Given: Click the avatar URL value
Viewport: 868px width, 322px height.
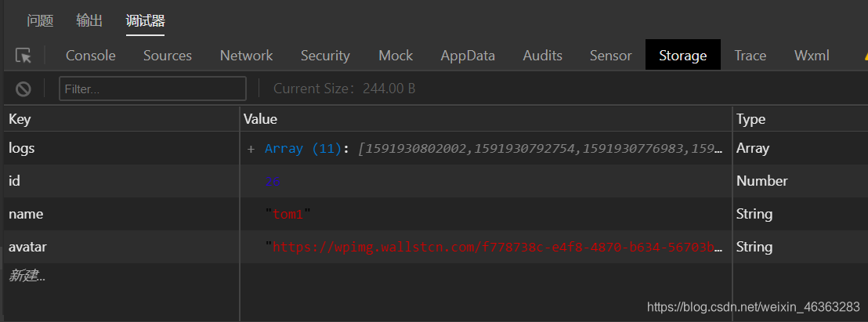Looking at the screenshot, I should (494, 247).
